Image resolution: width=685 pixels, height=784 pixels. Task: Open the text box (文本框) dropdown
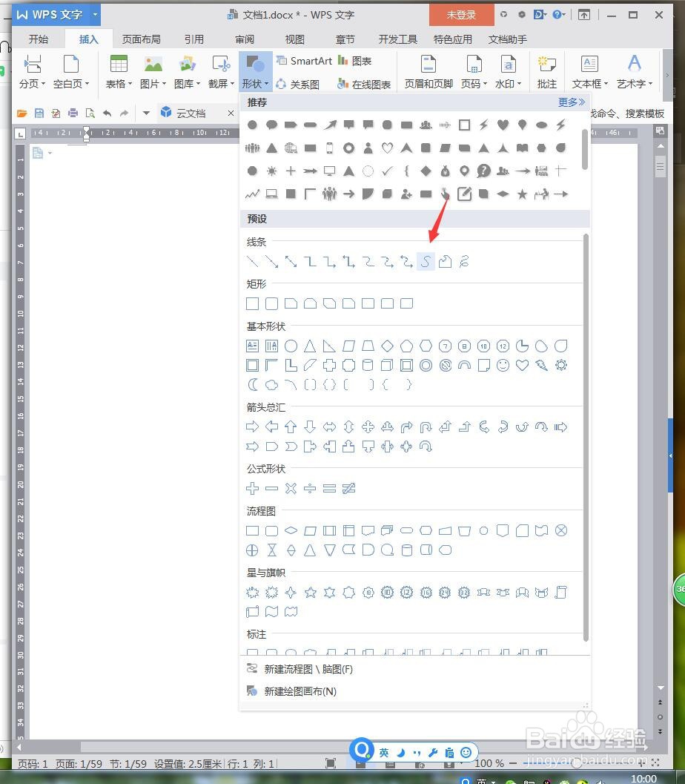(x=589, y=73)
